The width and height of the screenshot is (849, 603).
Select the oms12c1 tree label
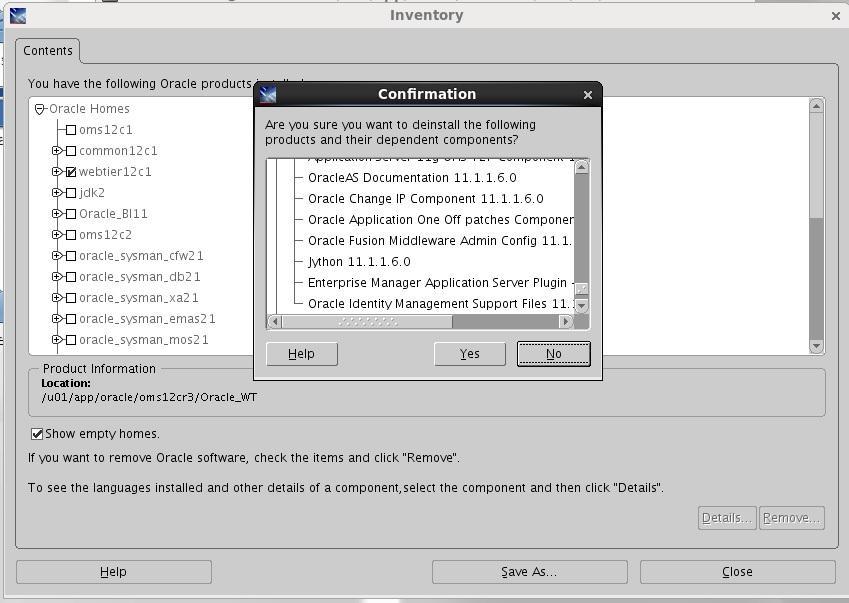[106, 130]
